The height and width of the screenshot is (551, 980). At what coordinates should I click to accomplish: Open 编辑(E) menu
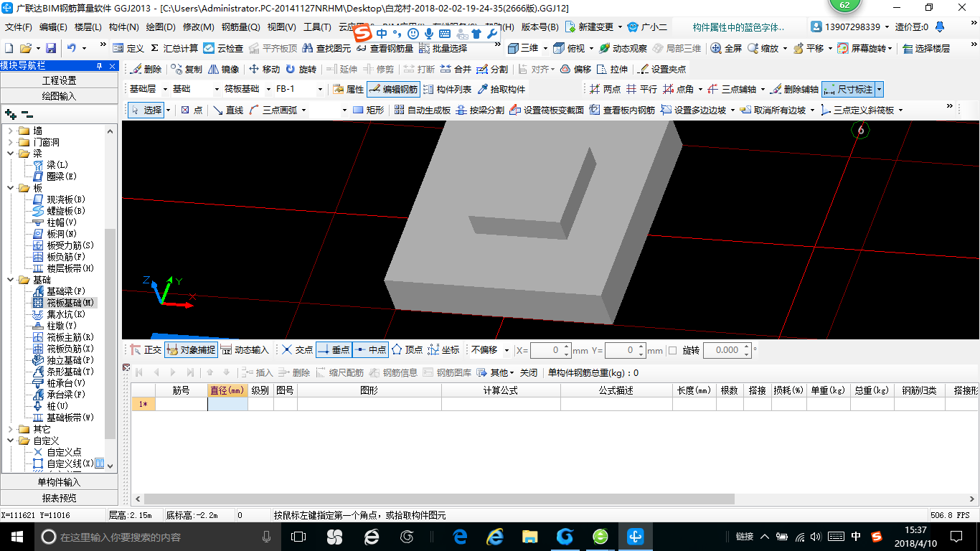53,27
